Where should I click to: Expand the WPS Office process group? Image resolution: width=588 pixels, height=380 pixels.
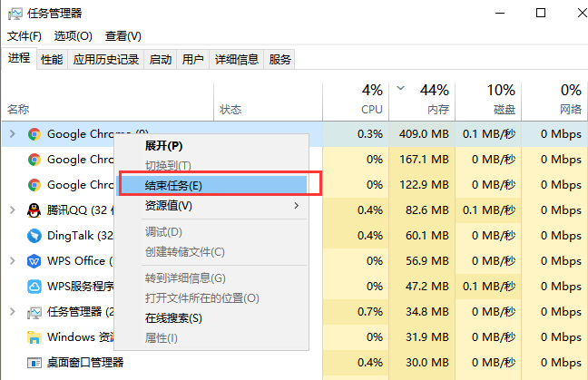tap(12, 261)
